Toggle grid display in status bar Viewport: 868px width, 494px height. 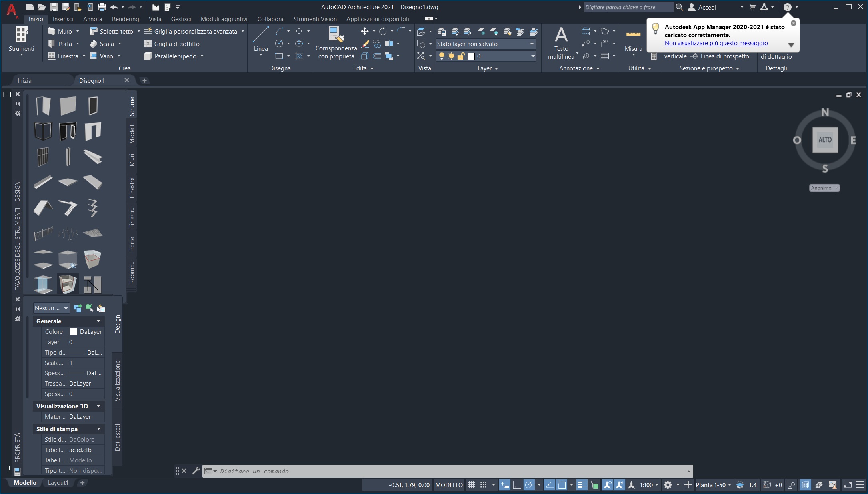click(471, 485)
